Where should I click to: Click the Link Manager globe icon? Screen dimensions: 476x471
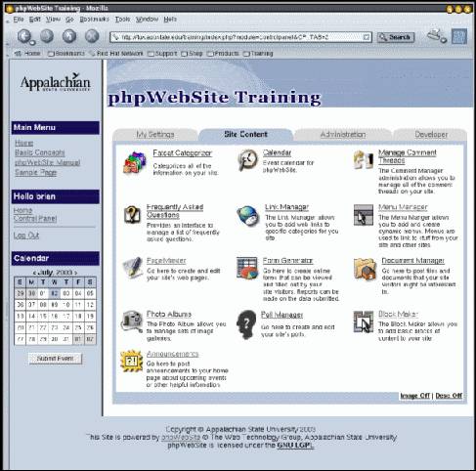248,215
